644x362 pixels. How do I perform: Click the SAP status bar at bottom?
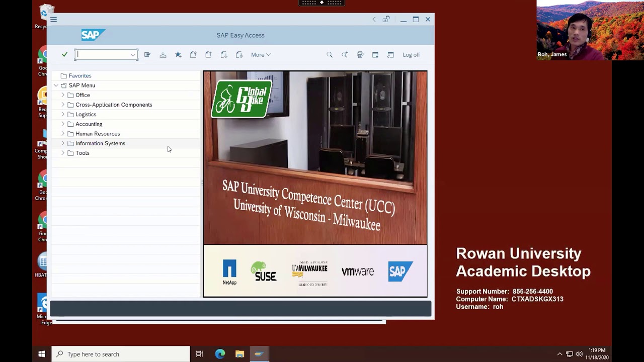[x=240, y=309]
